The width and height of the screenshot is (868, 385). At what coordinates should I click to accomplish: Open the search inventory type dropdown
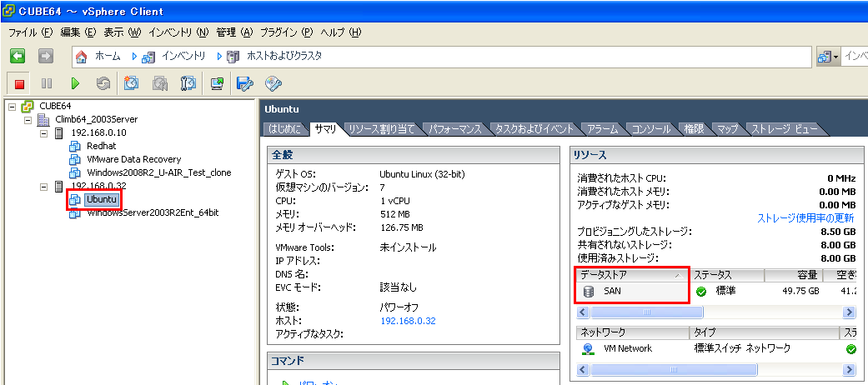(828, 57)
